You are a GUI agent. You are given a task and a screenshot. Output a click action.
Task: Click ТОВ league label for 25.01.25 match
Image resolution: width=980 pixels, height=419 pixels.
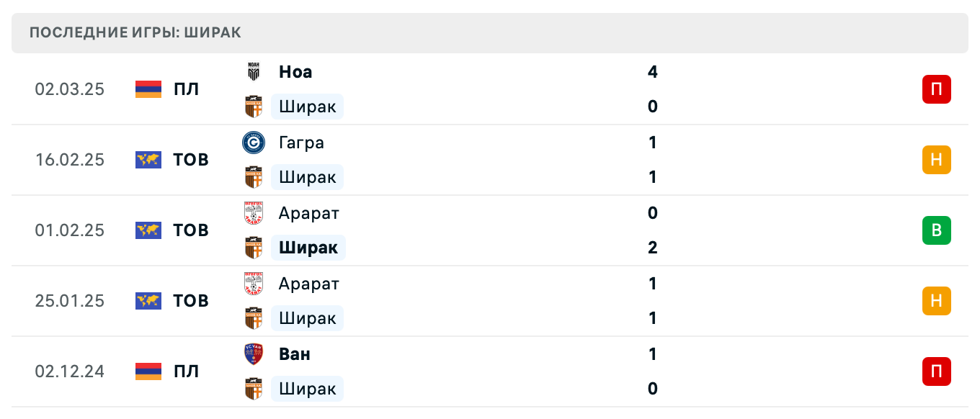tap(191, 301)
